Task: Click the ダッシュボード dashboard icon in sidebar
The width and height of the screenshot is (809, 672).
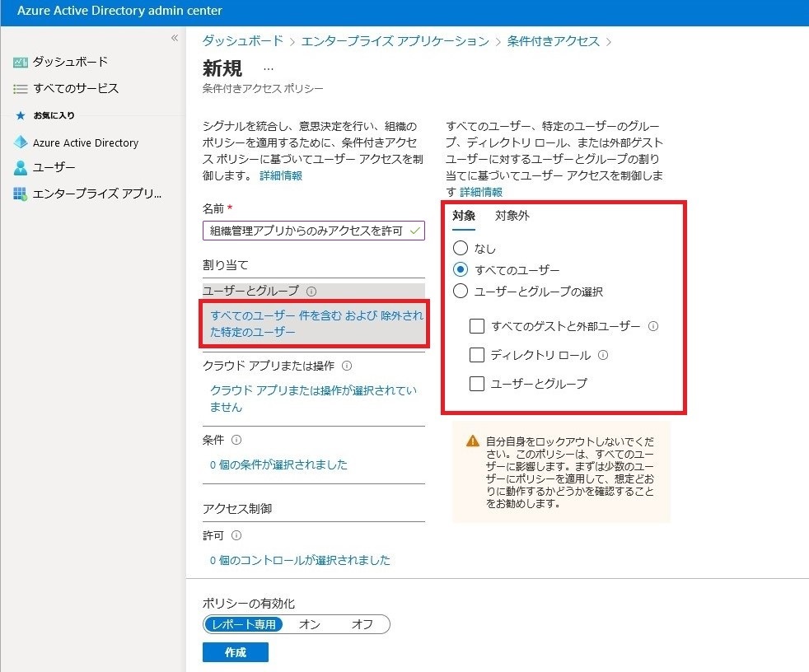Action: (20, 63)
